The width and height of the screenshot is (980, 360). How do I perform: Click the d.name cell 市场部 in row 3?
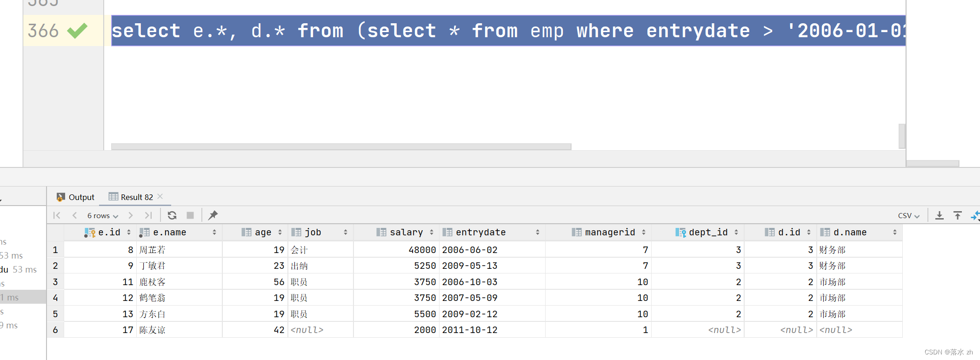tap(860, 282)
